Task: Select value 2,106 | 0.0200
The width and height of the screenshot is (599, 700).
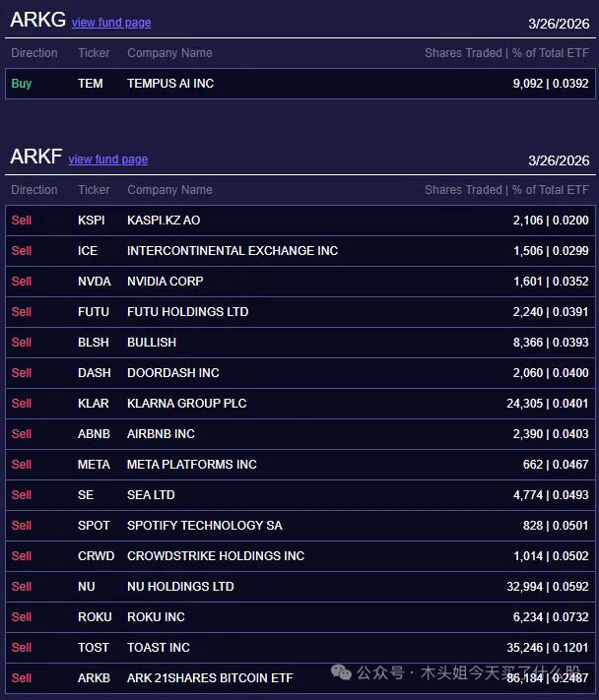Action: click(x=551, y=221)
